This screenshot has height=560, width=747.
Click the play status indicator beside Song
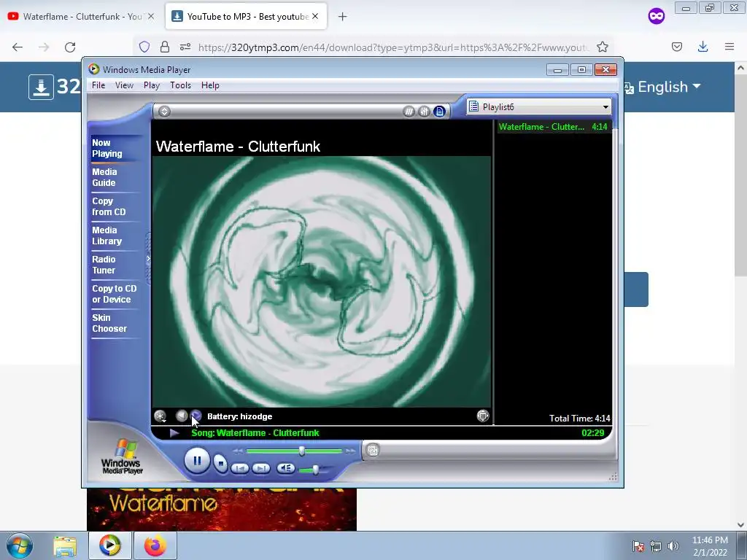click(x=174, y=433)
